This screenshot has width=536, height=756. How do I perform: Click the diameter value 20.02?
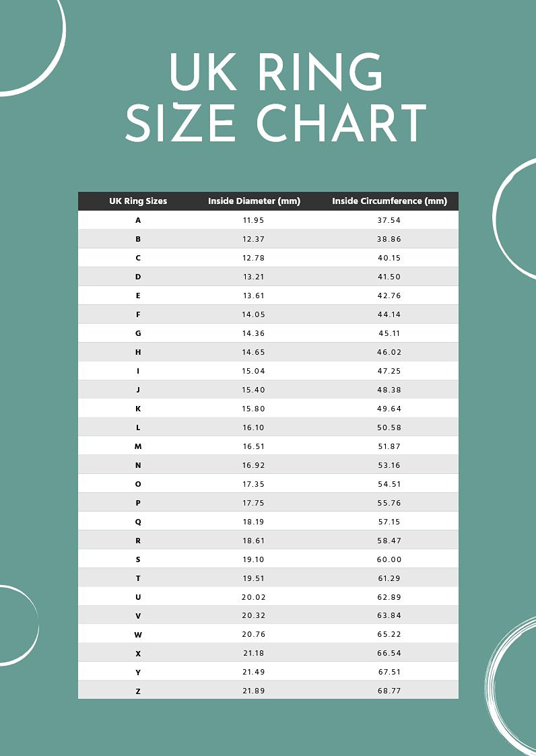254,597
